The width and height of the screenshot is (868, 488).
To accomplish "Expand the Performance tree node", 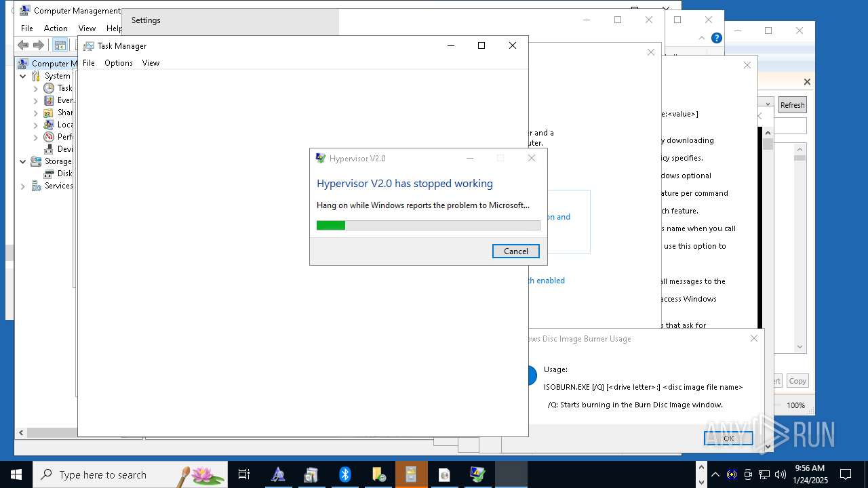I will pos(36,137).
